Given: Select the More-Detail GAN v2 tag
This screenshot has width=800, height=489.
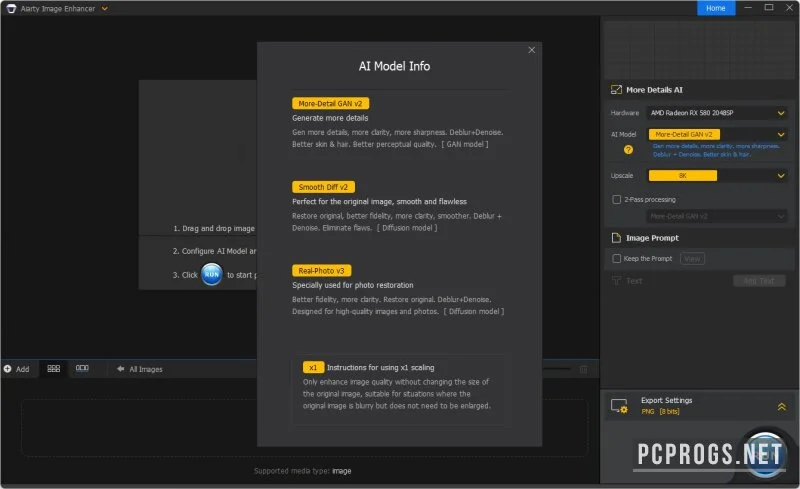Looking at the screenshot, I should coord(330,104).
